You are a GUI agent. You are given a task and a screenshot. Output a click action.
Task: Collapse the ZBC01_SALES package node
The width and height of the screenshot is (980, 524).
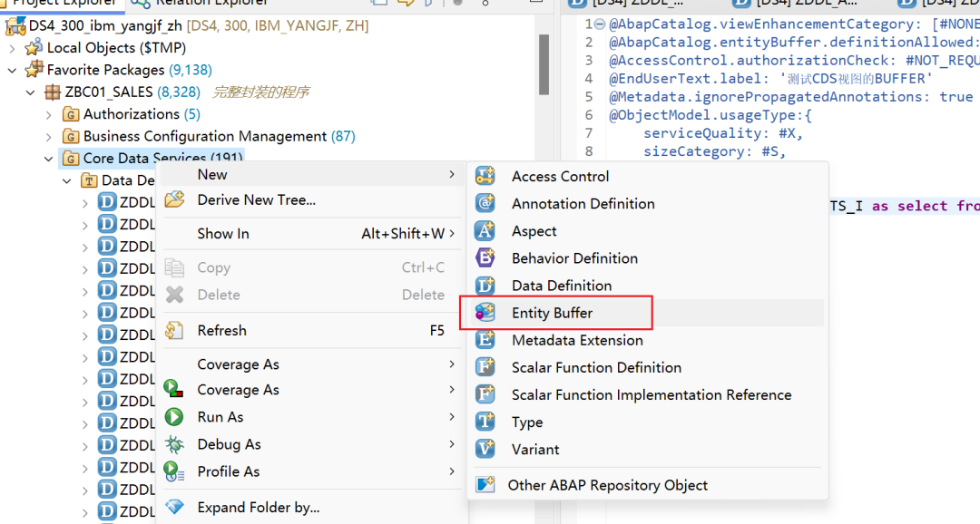click(31, 92)
